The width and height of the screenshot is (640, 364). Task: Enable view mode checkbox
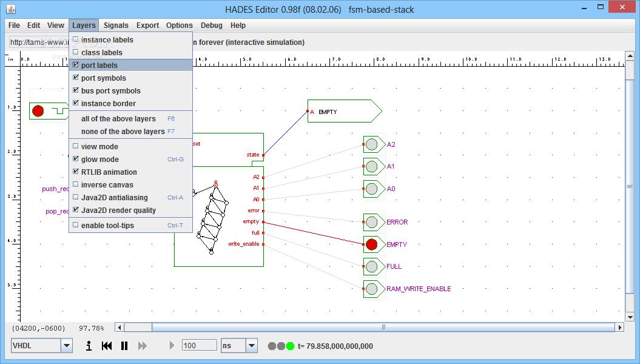[130, 146]
